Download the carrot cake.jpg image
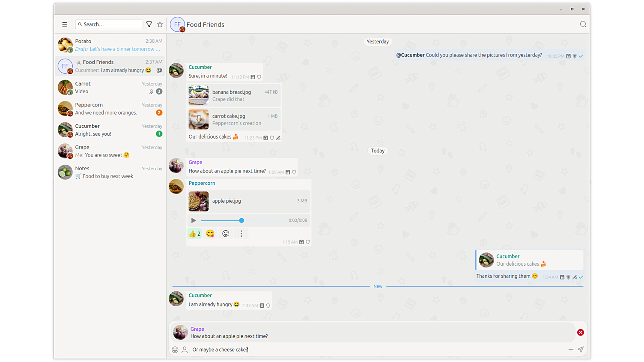This screenshot has height=362, width=644. [x=199, y=119]
